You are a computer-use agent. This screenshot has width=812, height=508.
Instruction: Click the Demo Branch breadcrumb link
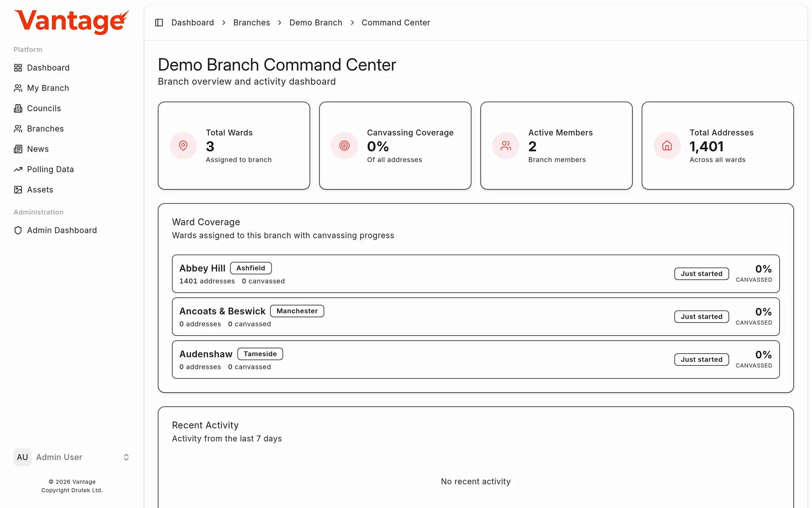coord(316,23)
